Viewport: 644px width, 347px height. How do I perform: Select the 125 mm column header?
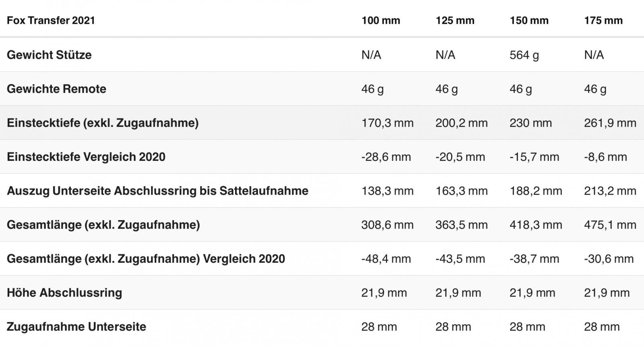[455, 21]
